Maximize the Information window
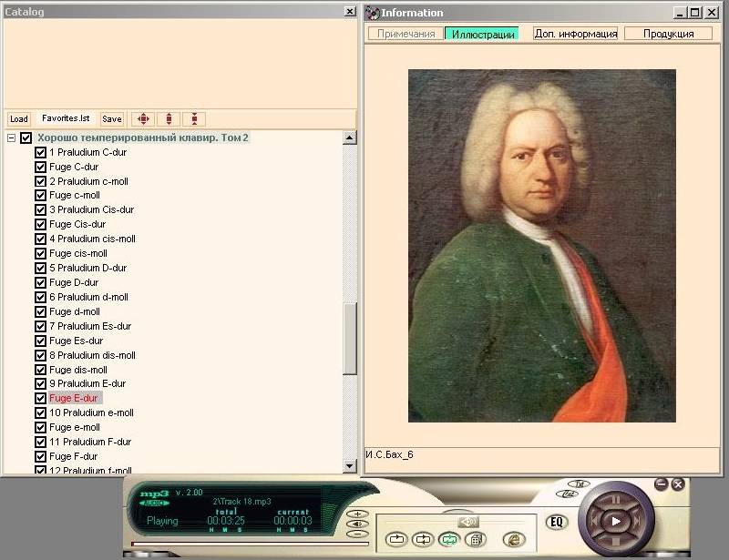Image resolution: width=729 pixels, height=560 pixels. pos(695,13)
